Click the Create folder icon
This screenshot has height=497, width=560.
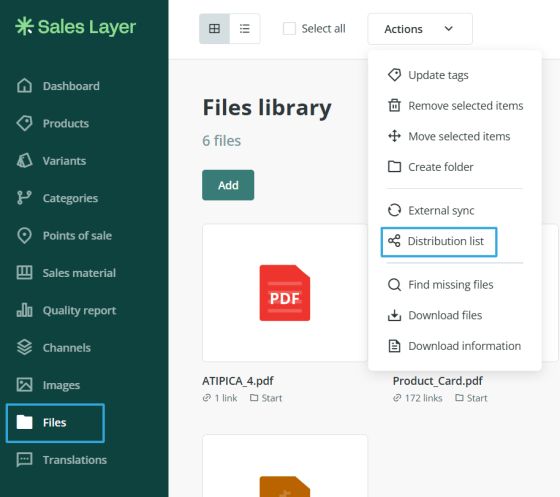coord(394,167)
